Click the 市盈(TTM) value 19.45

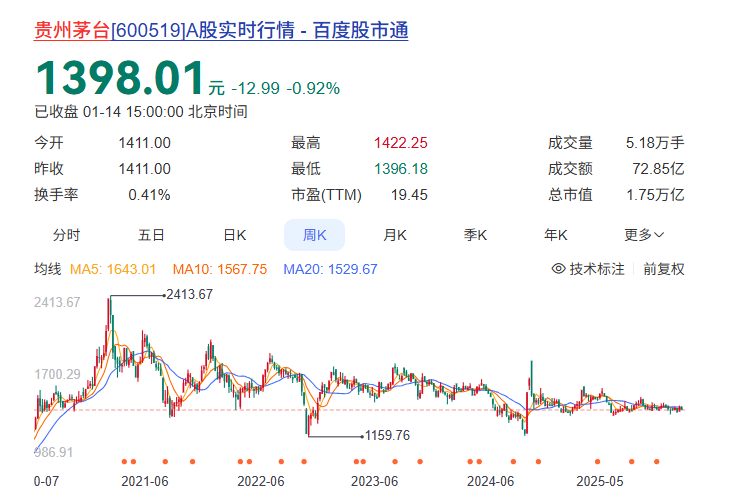click(409, 195)
